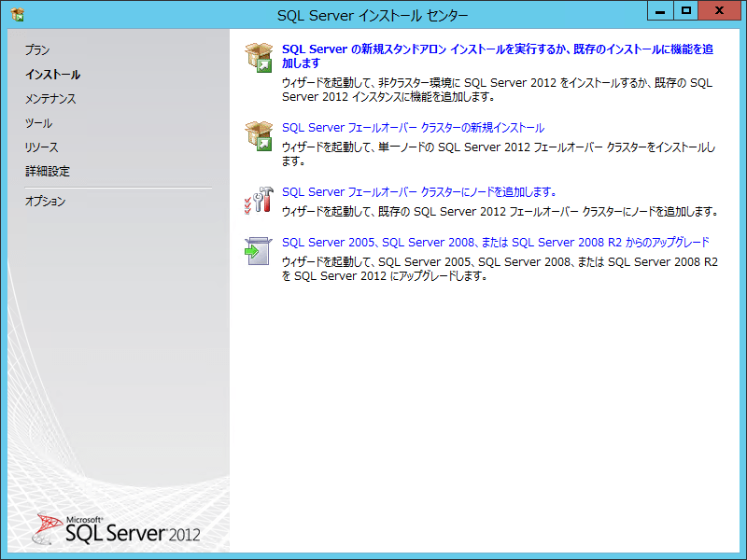Open the ツール section
Image resolution: width=747 pixels, height=560 pixels.
38,123
